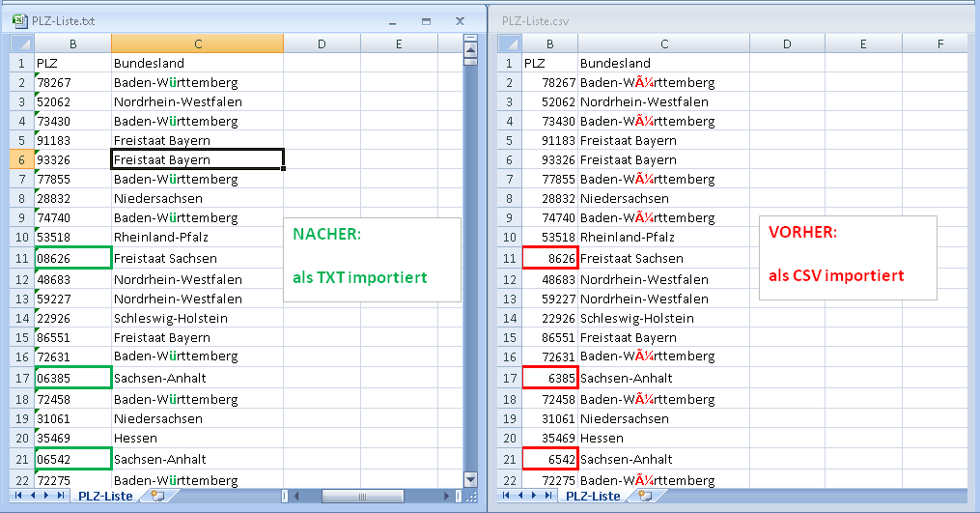This screenshot has height=513, width=980.
Task: Jump to first sheet in right window
Action: click(x=508, y=496)
